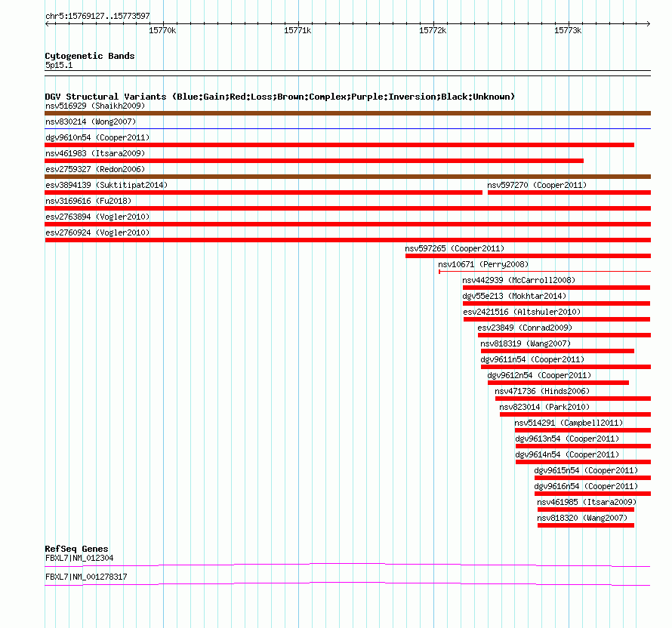Select the esv2421516 (Altshuler2010) label

522,312
